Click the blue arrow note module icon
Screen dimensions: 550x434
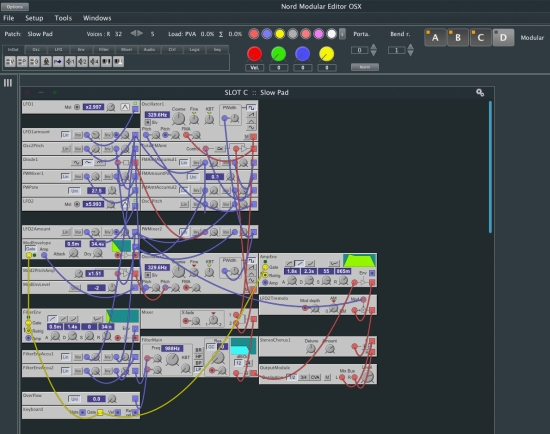tap(58, 62)
